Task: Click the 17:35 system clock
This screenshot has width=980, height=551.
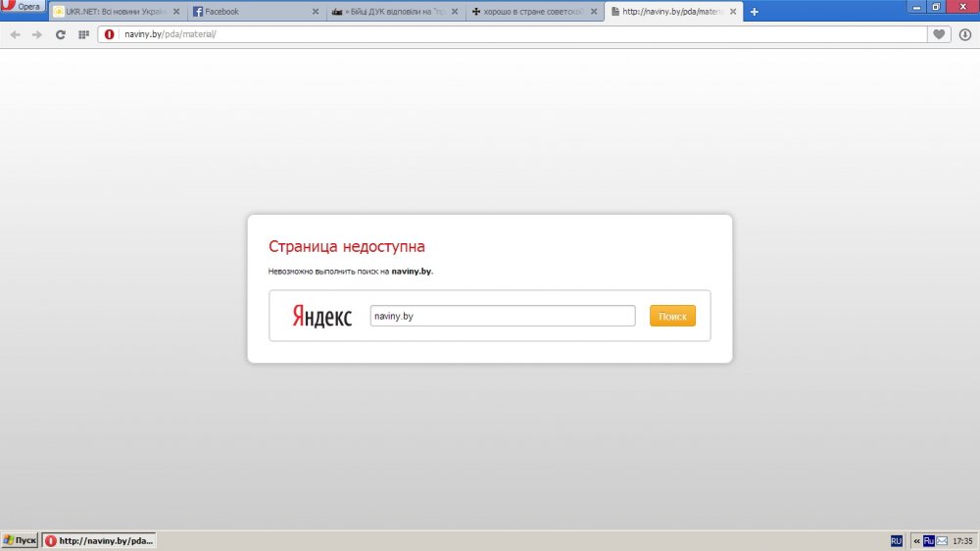Action: pos(962,541)
